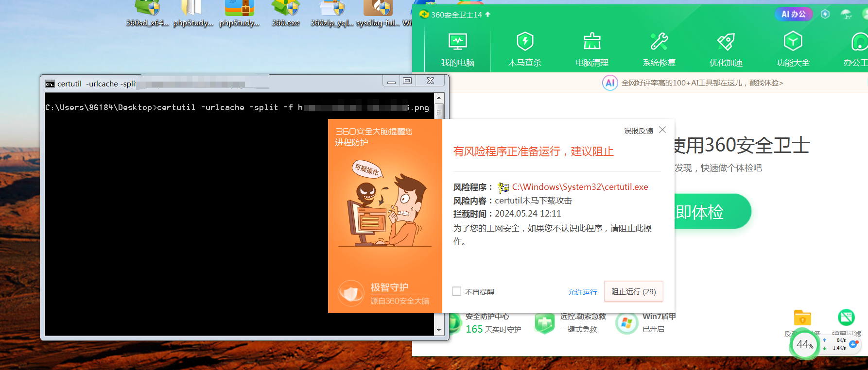Click cmd scrollbar down arrow
This screenshot has width=868, height=370.
(439, 330)
